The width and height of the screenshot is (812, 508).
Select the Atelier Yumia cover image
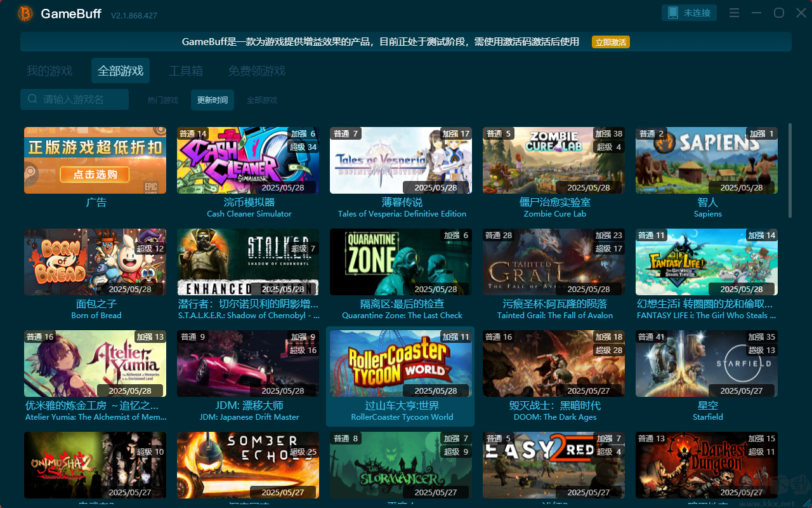point(95,363)
